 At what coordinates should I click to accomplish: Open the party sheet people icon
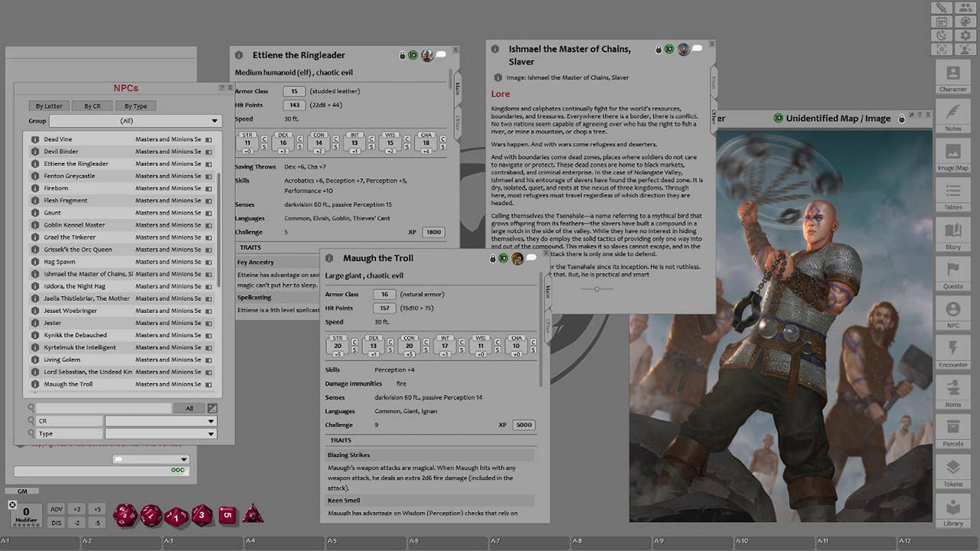[x=965, y=8]
